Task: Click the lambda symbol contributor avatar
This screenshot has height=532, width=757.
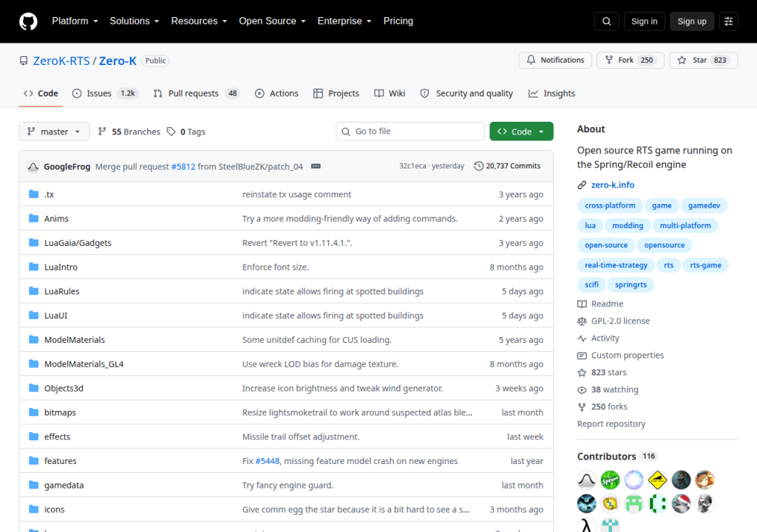Action: pyautogui.click(x=586, y=525)
